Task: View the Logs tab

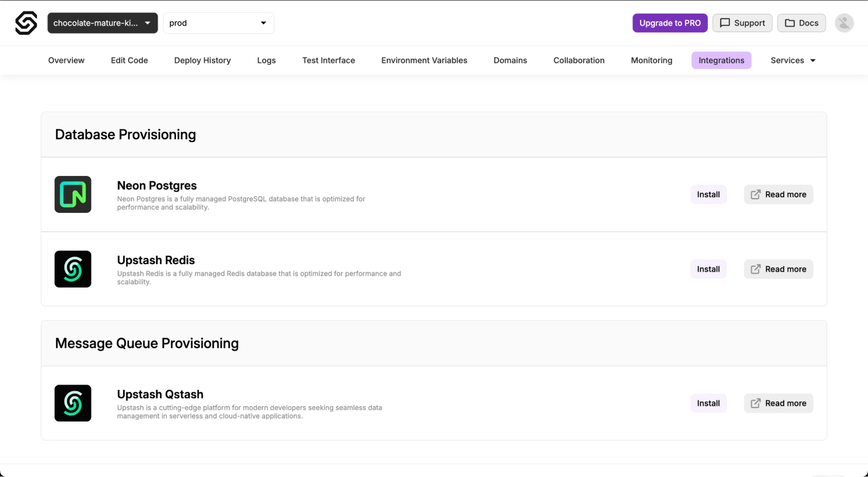Action: 266,60
